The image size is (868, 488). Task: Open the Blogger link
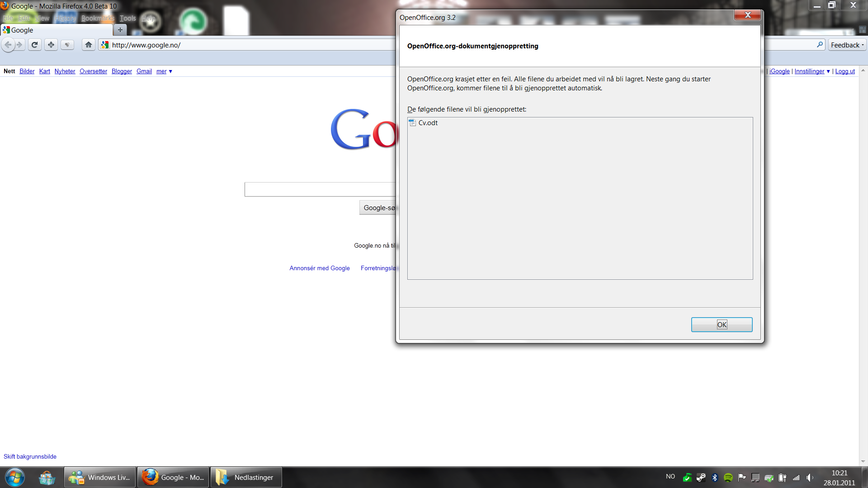tap(122, 71)
